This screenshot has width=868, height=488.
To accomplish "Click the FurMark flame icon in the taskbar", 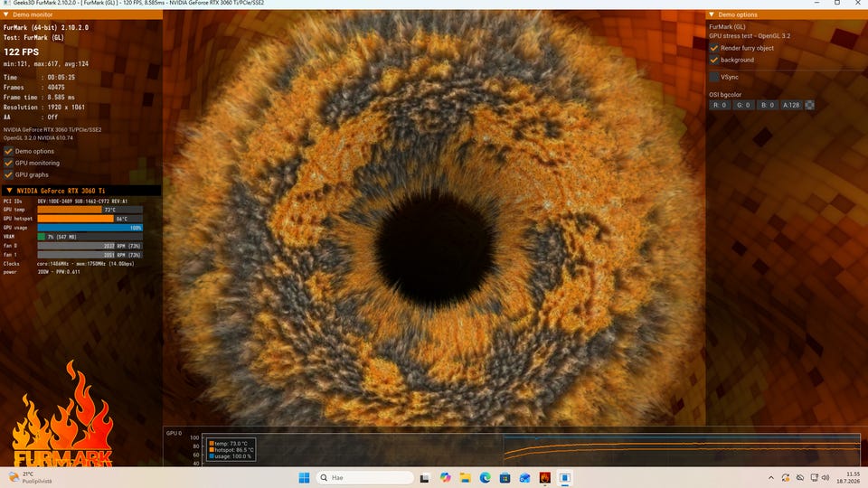I will pyautogui.click(x=544, y=477).
